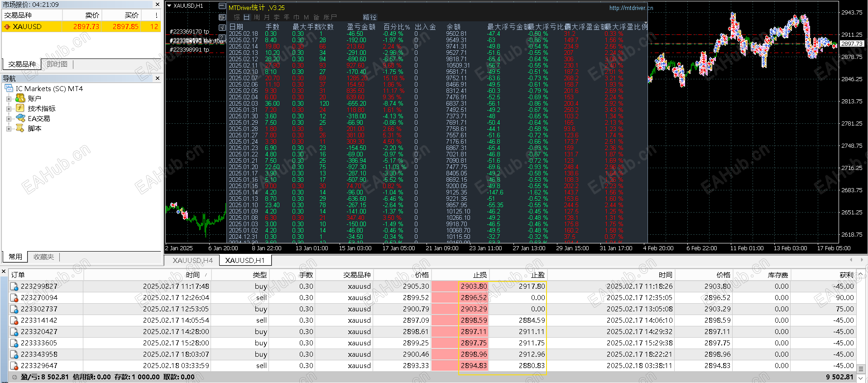The image size is (868, 383).
Task: Open the MTDriver ? help icon
Action: tap(222, 37)
